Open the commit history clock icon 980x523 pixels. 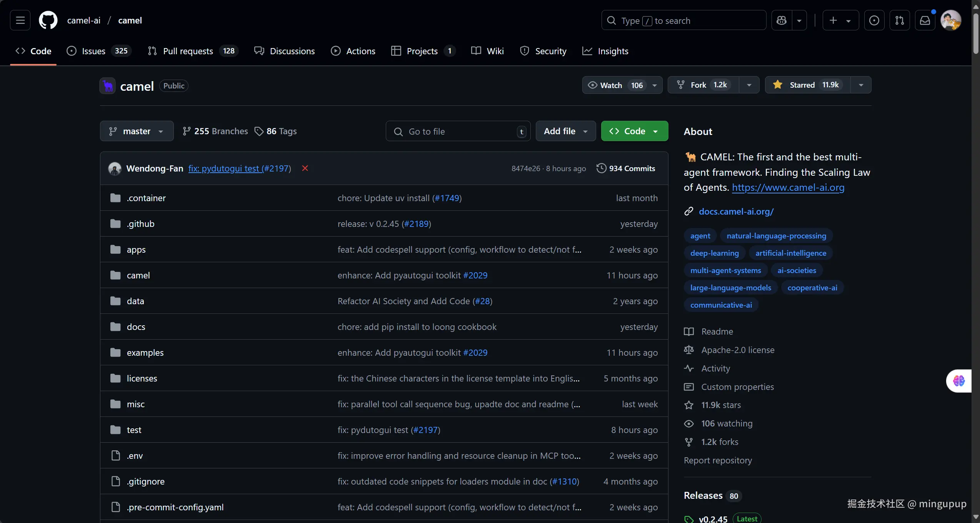coord(601,168)
